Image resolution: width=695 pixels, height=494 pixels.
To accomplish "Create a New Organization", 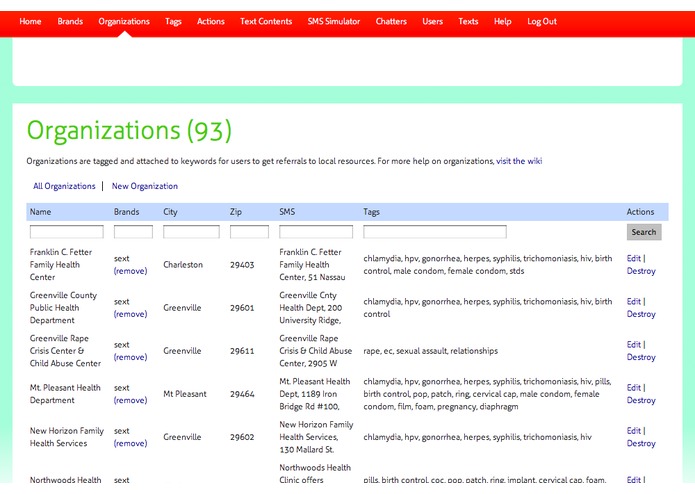I will point(144,186).
